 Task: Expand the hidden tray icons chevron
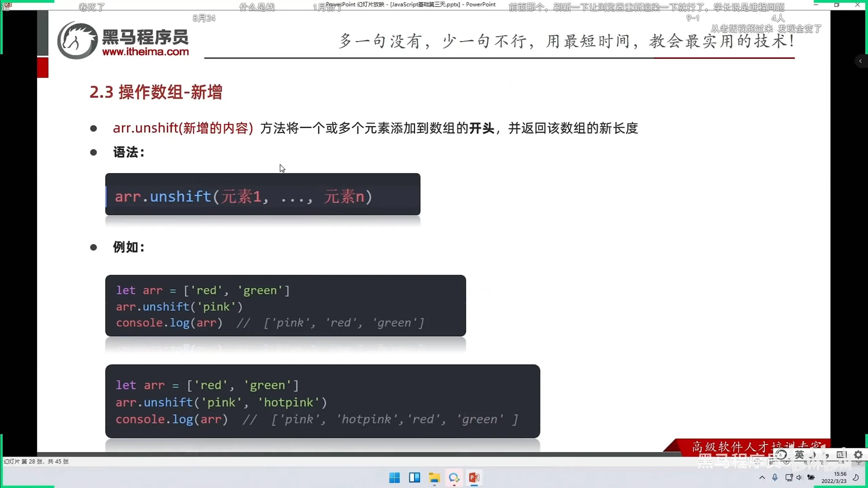tap(762, 477)
